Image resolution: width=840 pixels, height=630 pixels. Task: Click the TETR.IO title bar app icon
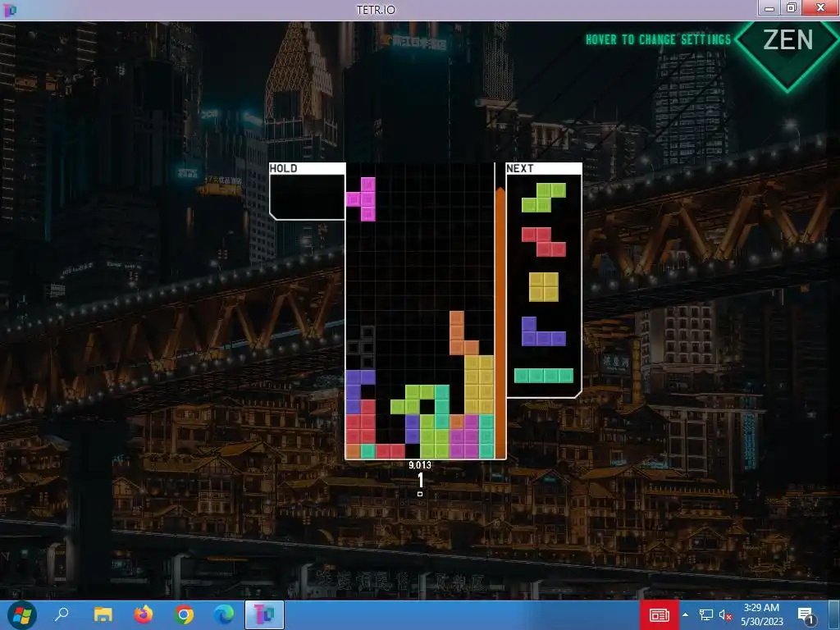10,10
